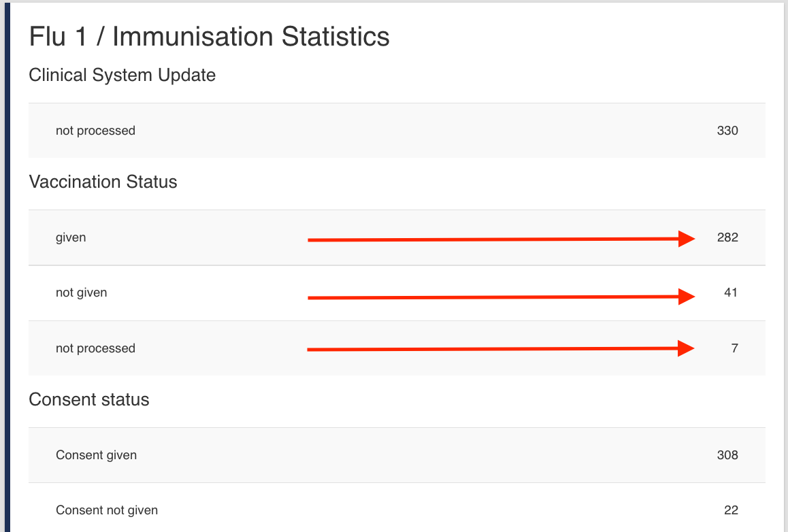The height and width of the screenshot is (532, 788).
Task: Click the "Consent not given" row label
Action: 107,510
